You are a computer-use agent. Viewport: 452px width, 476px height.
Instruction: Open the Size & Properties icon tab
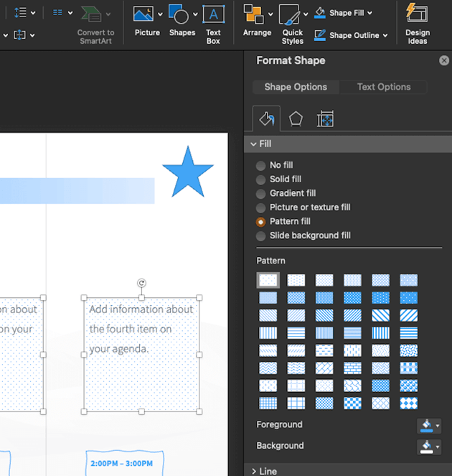click(x=325, y=119)
